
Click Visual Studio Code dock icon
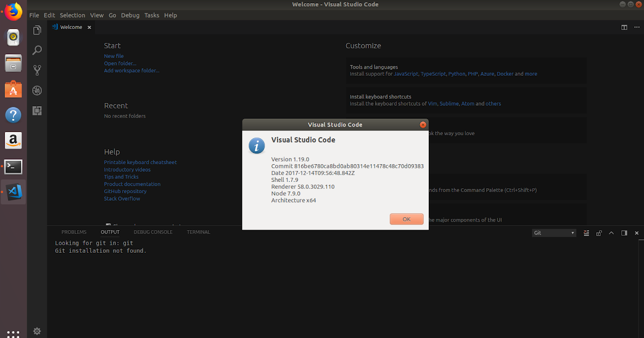[x=13, y=192]
